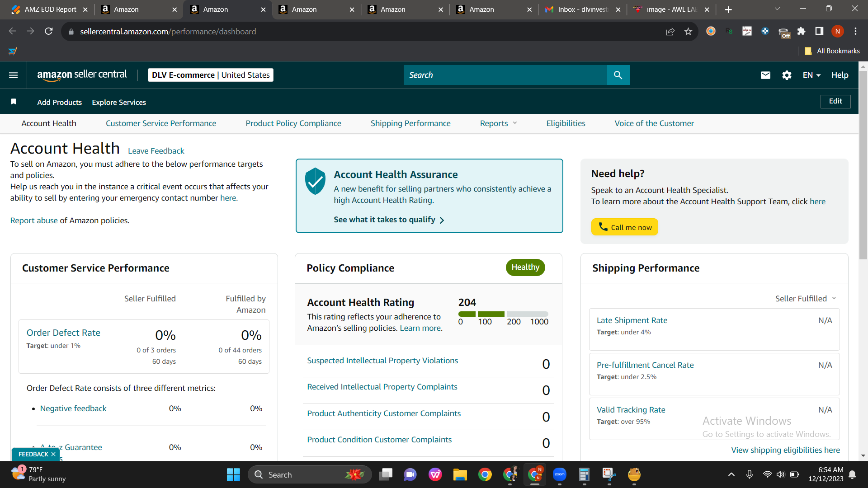This screenshot has width=868, height=488.
Task: Open Chrome three-dot menu
Action: point(855,31)
